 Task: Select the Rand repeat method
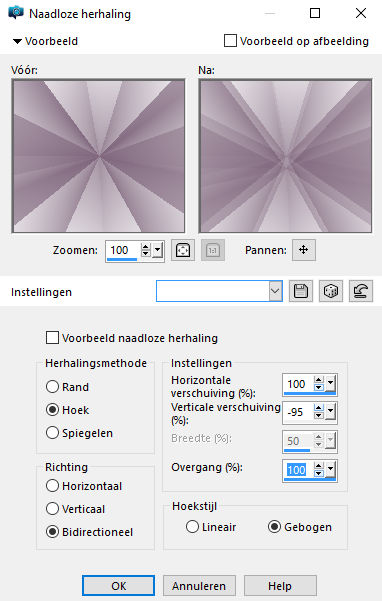52,386
